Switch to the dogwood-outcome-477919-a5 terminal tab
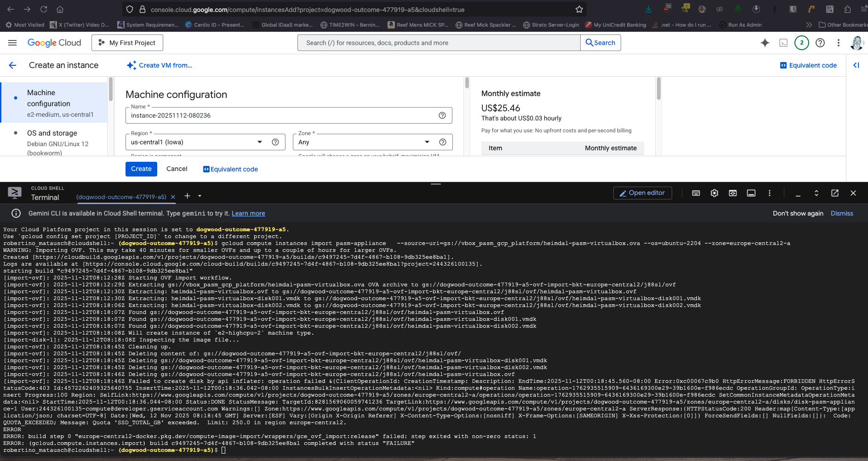 tap(121, 197)
